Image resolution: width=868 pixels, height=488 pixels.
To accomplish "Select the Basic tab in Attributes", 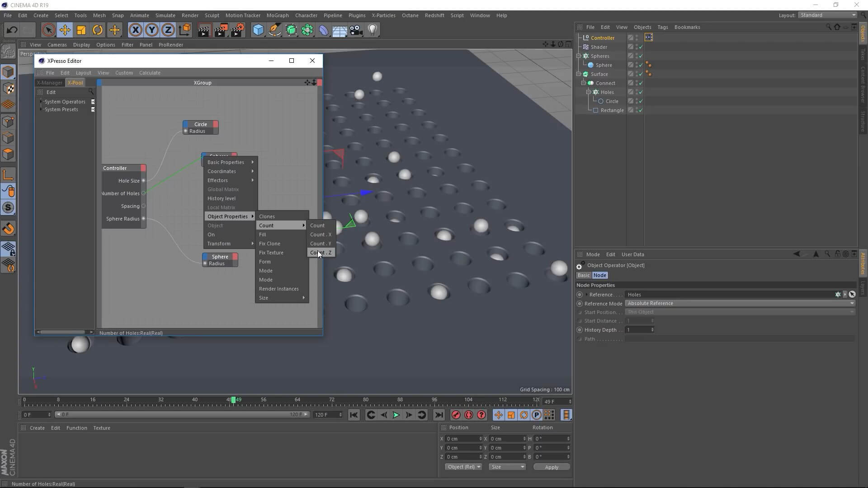I will 583,275.
